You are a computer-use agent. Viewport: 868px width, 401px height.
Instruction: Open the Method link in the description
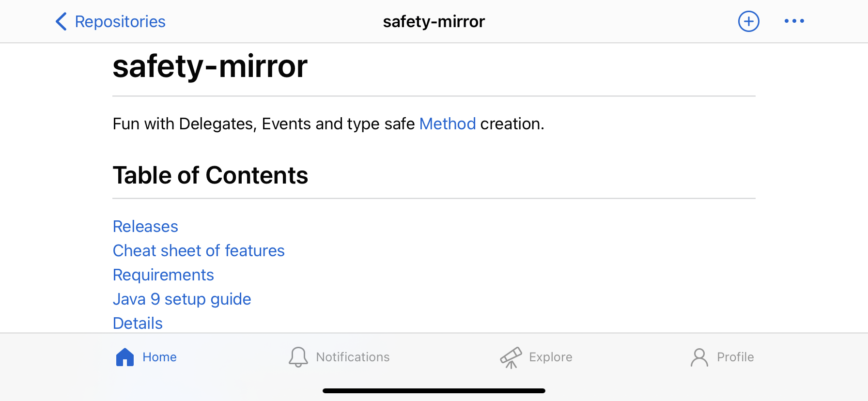coord(448,124)
